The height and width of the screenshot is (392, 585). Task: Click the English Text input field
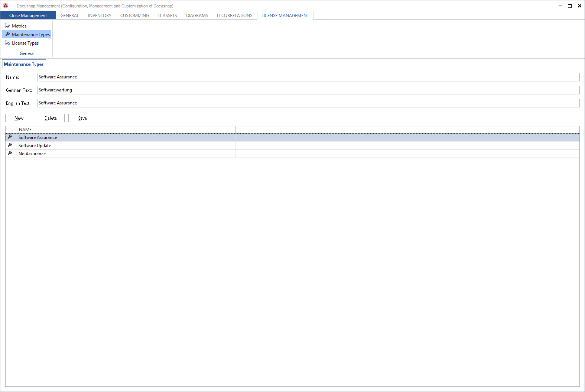point(308,103)
